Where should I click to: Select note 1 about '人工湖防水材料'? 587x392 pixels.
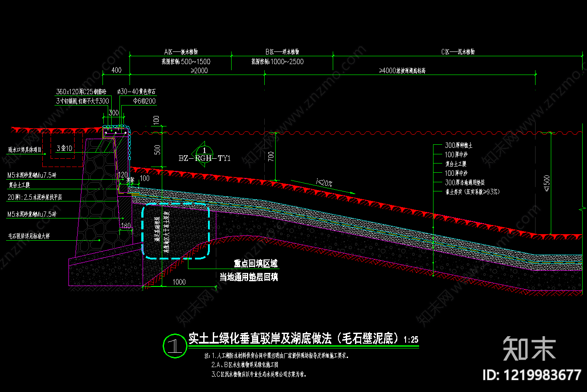277,356
